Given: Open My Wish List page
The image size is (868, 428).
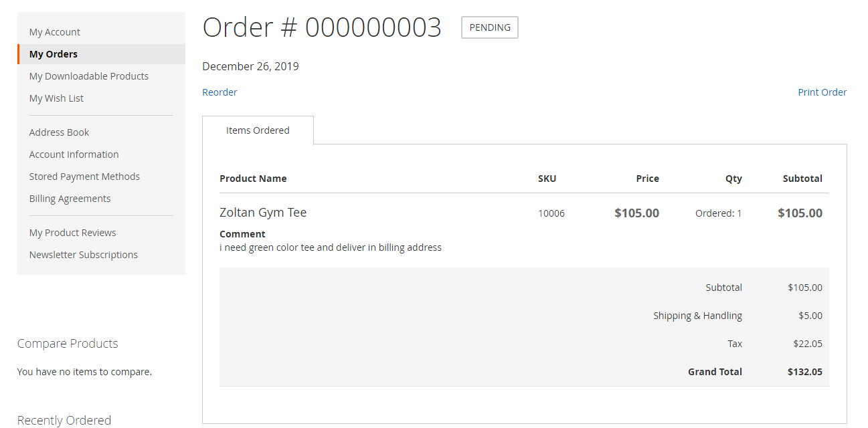Looking at the screenshot, I should [x=56, y=98].
